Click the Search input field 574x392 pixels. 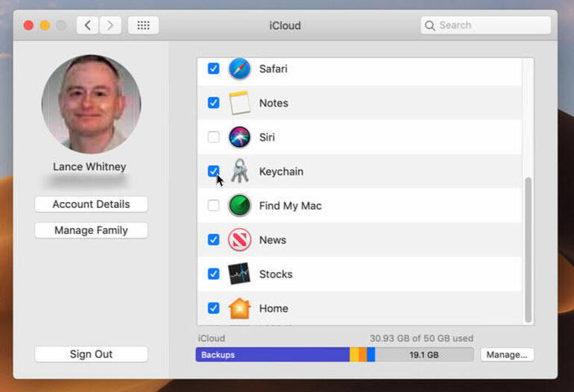(x=486, y=25)
